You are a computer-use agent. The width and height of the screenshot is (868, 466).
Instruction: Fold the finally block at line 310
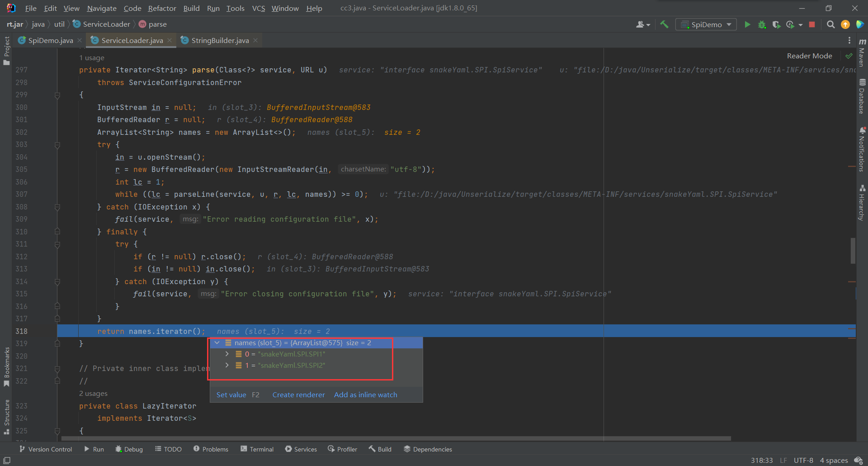point(57,232)
